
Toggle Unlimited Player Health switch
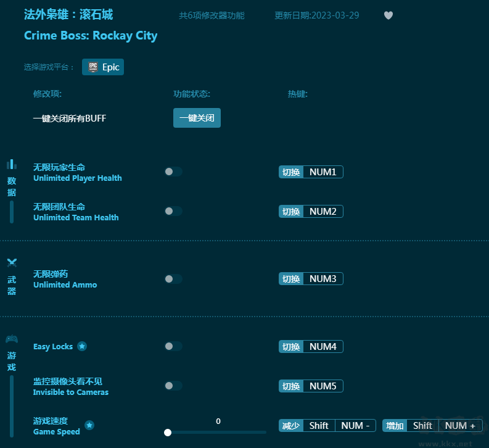click(173, 172)
